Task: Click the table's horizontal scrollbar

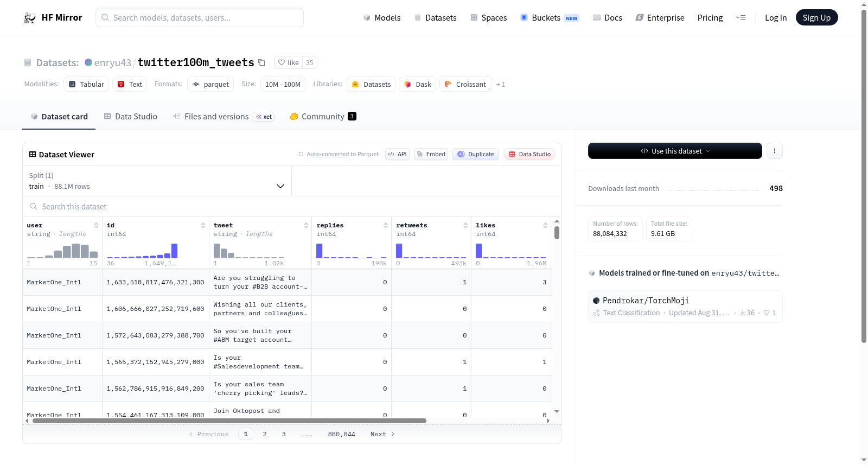Action: click(x=229, y=421)
